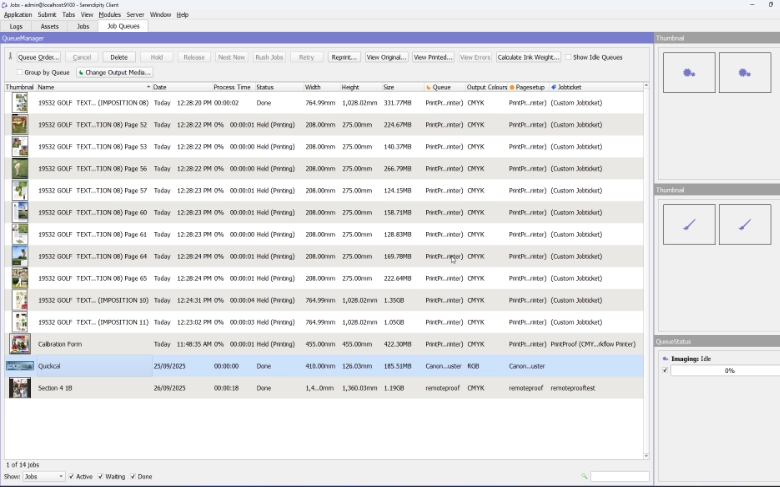The image size is (780, 487).
Task: Click the Delete button
Action: 118,58
